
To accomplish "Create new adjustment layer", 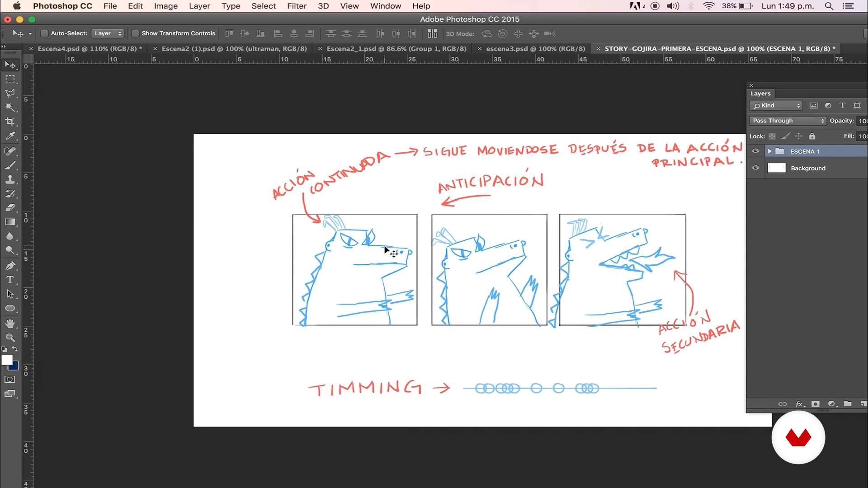I will point(832,404).
